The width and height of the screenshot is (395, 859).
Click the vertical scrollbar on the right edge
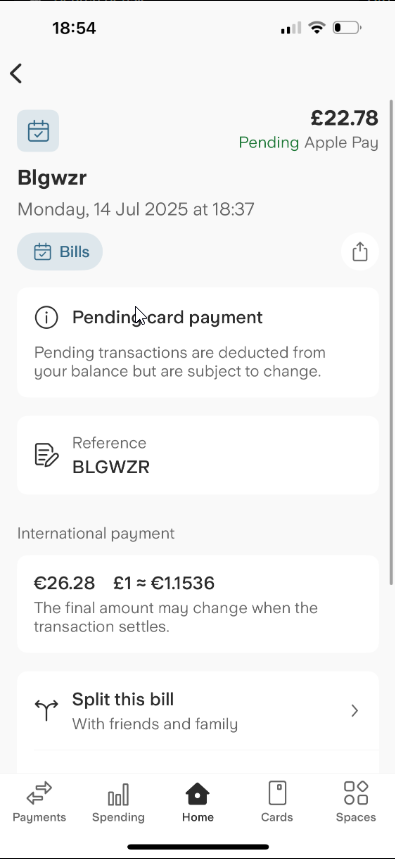pyautogui.click(x=391, y=342)
